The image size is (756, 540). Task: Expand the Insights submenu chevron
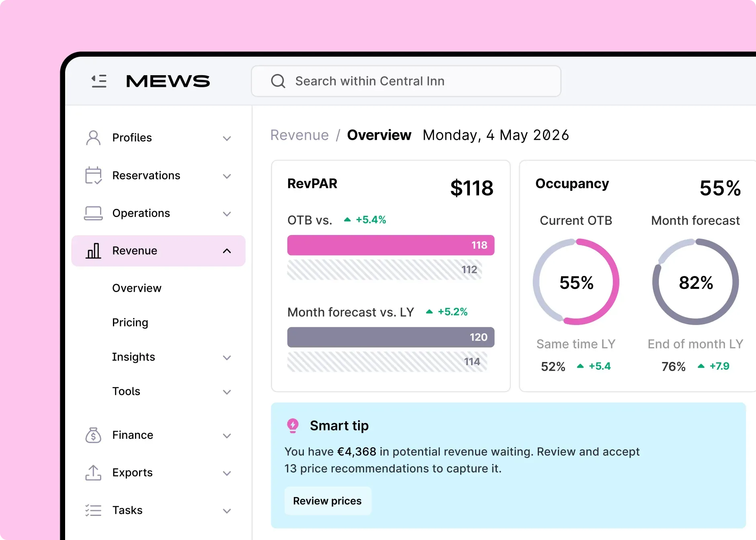[x=227, y=358]
